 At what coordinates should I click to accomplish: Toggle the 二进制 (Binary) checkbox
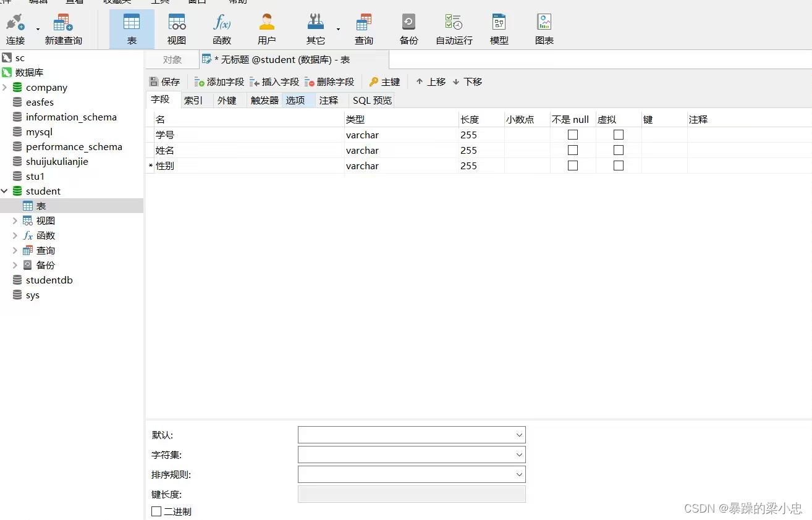(x=156, y=511)
